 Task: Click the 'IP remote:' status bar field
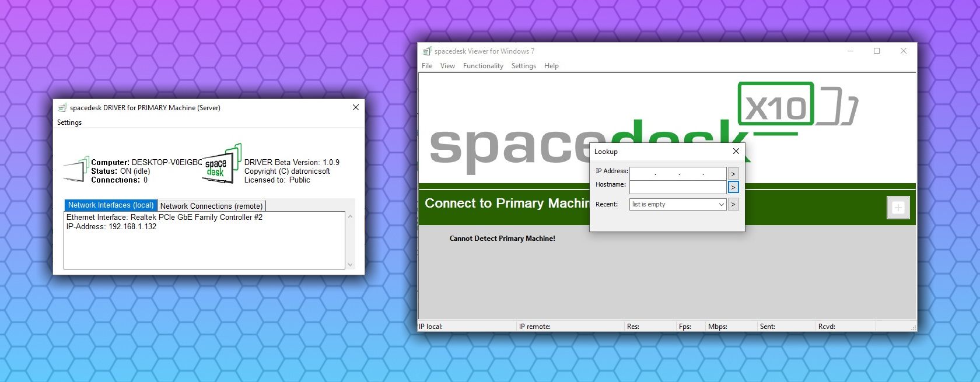tap(570, 327)
